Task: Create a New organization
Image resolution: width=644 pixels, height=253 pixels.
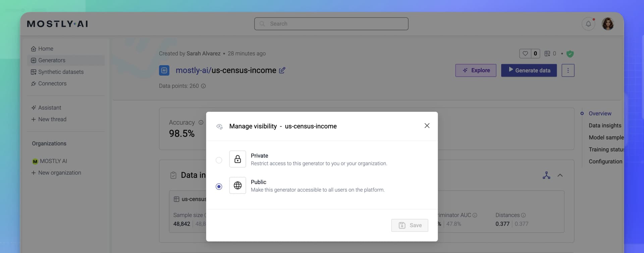Action: pos(56,173)
